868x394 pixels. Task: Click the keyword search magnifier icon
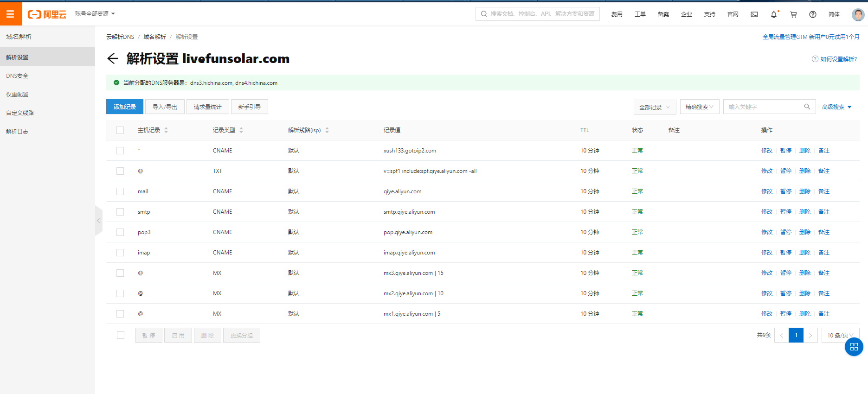[x=807, y=107]
